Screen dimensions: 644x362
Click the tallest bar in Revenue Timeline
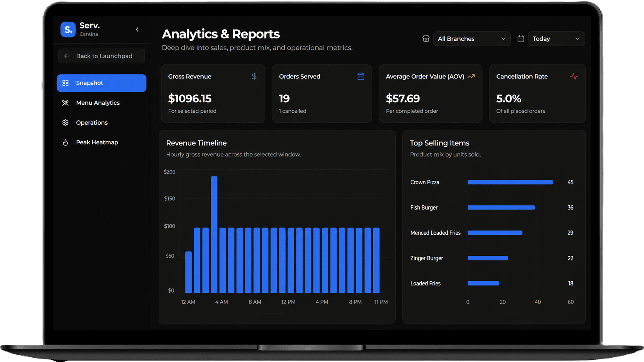click(214, 235)
